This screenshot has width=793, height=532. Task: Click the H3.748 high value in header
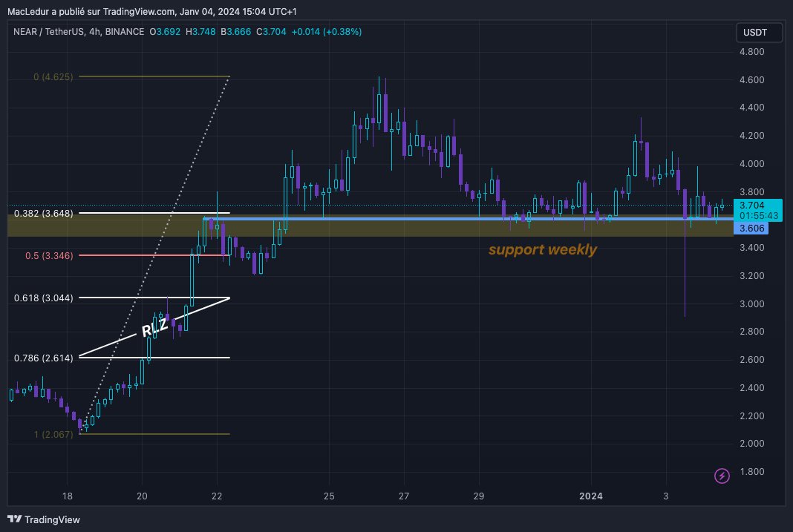pos(200,32)
